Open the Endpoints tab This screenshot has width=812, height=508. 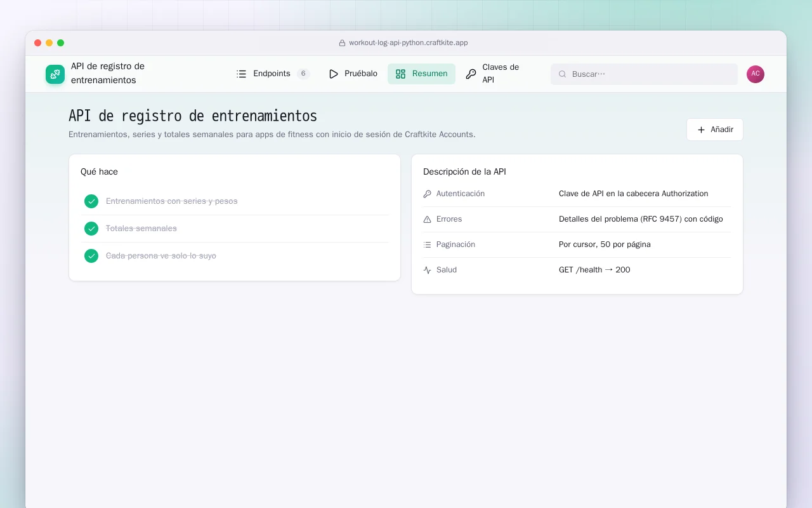click(273, 74)
